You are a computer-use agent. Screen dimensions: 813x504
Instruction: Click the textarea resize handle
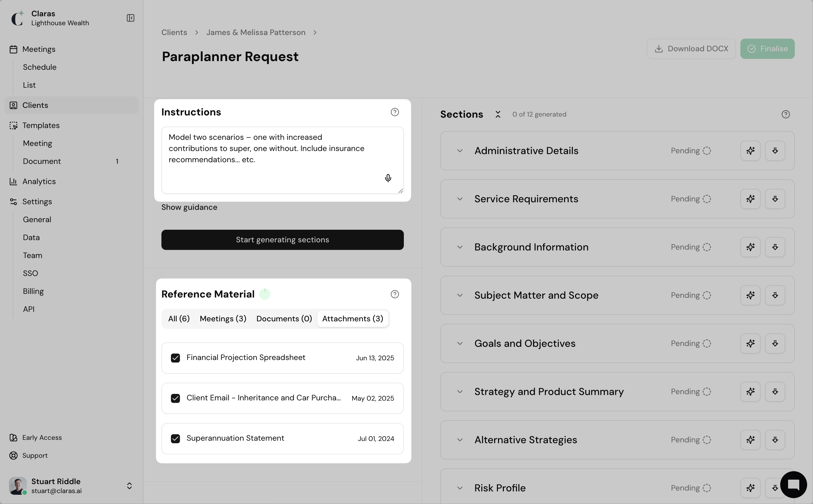tap(400, 191)
